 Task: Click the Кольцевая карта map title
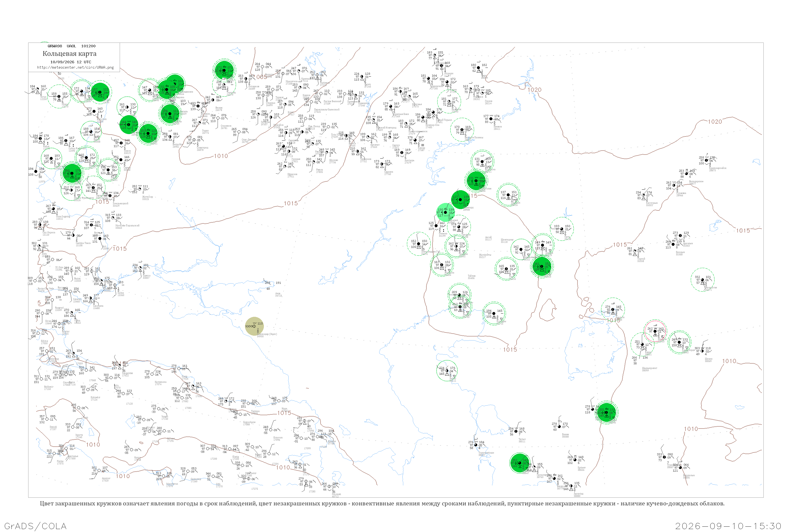69,54
